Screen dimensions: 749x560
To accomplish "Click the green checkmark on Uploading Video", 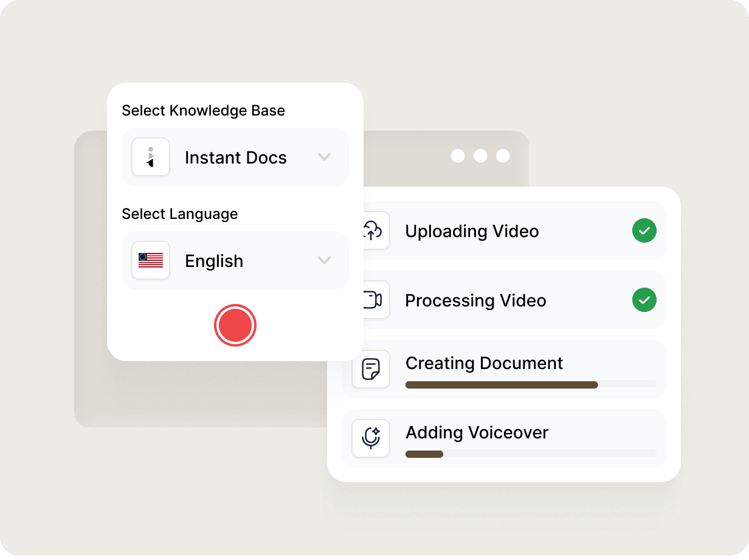I will point(644,230).
